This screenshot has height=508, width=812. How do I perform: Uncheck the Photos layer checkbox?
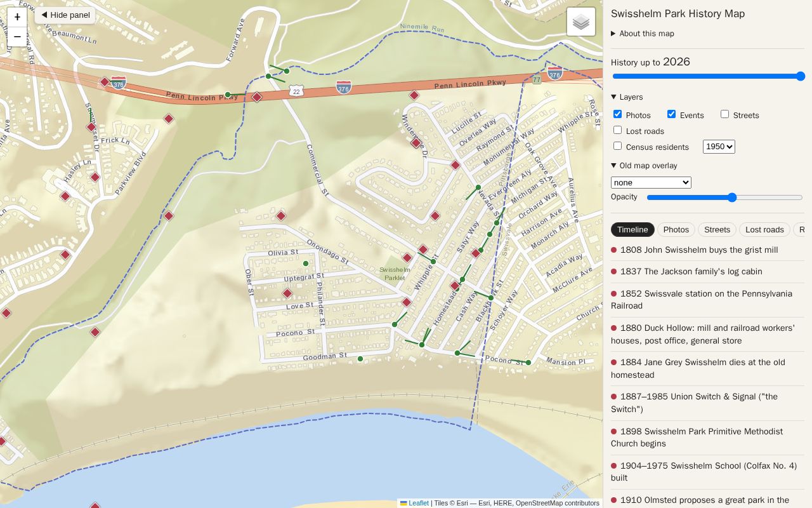617,114
